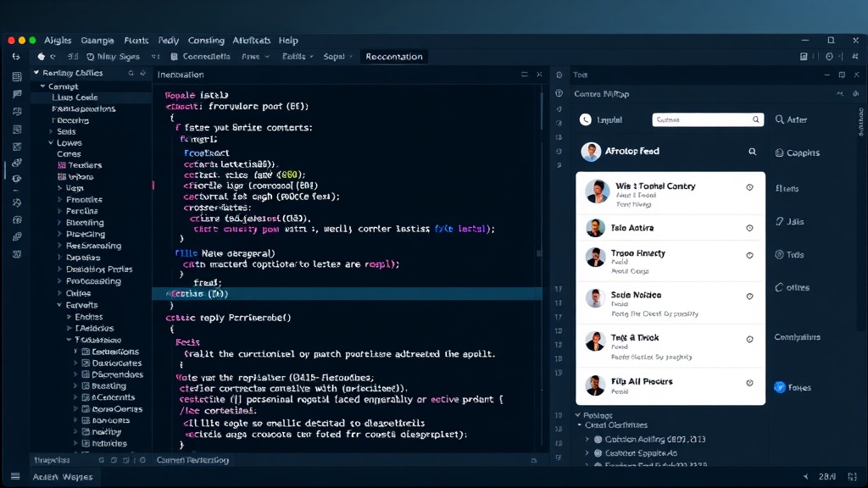Click the search input field in right panel
The width and height of the screenshot is (868, 488).
pyautogui.click(x=708, y=119)
